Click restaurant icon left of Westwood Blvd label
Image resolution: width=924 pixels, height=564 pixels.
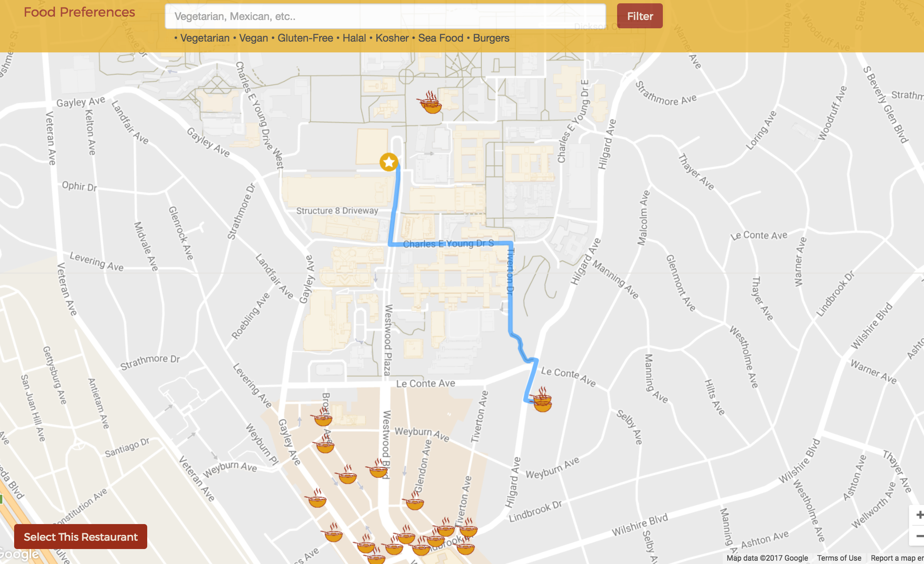[x=378, y=469]
